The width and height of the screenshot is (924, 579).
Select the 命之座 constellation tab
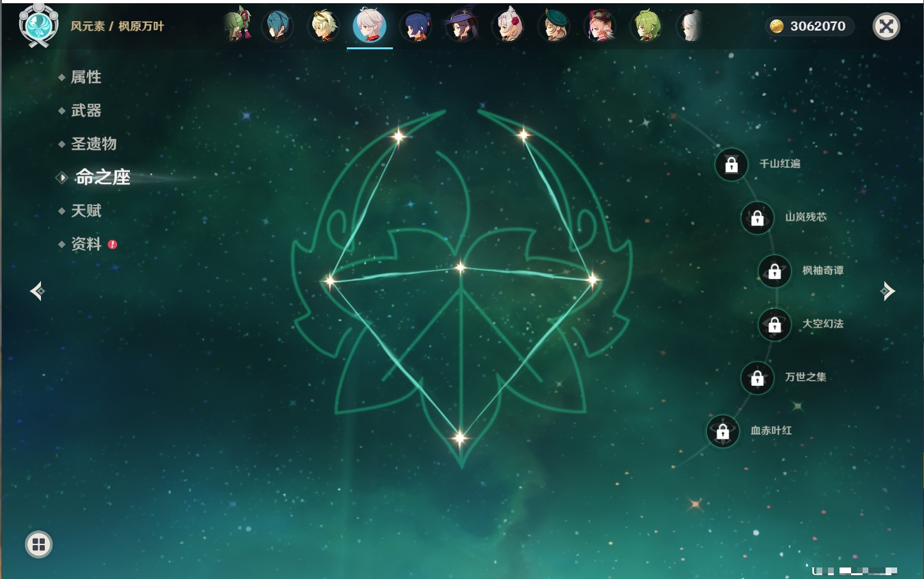coord(102,177)
